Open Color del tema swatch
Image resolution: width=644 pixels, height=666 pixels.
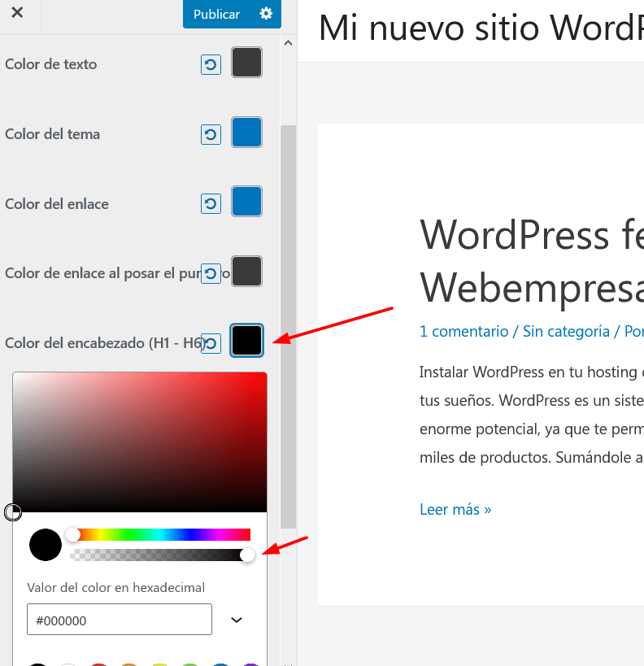coord(247,132)
